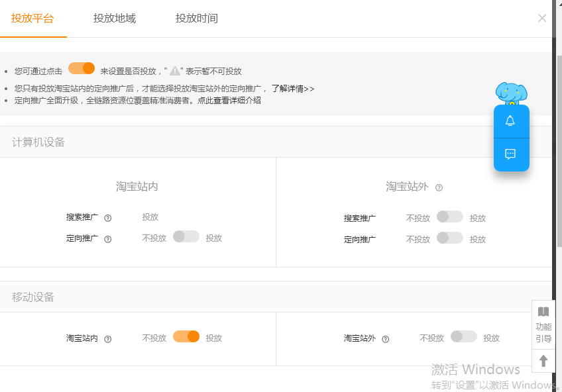Click help icon beside computer 搜索推广 站内
562x392 pixels.
tap(107, 218)
